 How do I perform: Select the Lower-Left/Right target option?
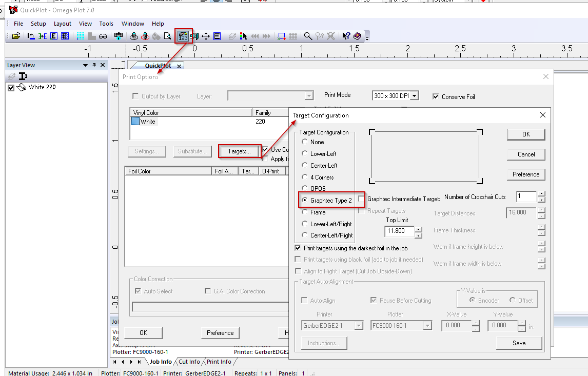pos(304,224)
